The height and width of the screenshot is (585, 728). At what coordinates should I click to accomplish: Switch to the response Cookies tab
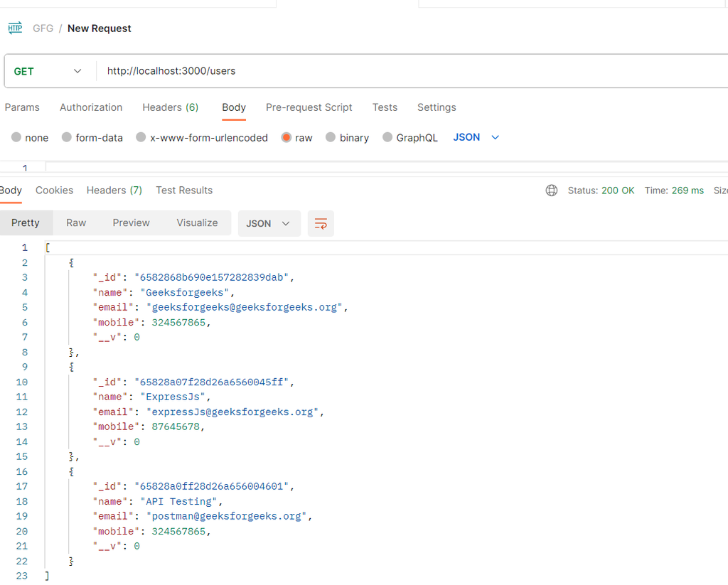(54, 190)
